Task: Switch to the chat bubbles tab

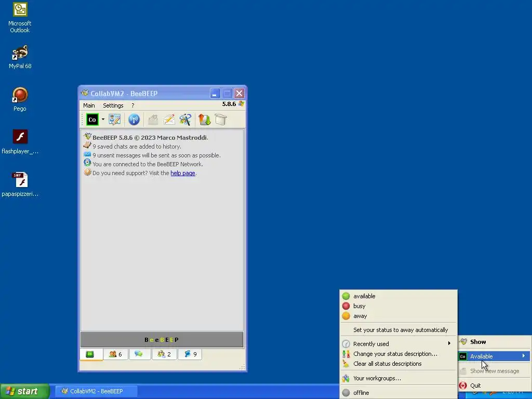Action: pos(139,354)
